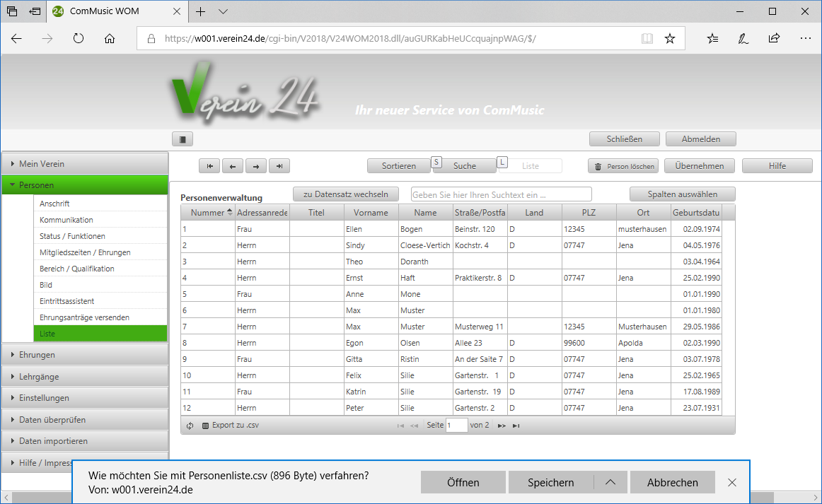Image resolution: width=822 pixels, height=504 pixels.
Task: Open the browser home page icon
Action: click(109, 38)
